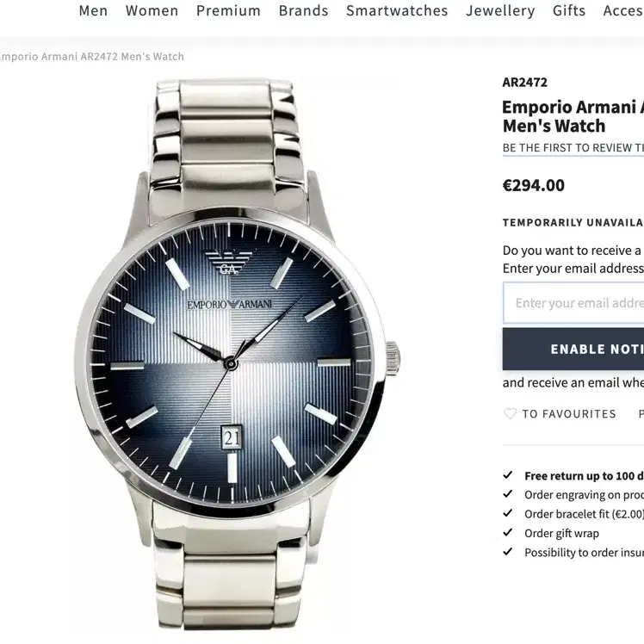This screenshot has height=644, width=644.
Task: Click the checkmark beside Order engraving
Action: tap(508, 494)
